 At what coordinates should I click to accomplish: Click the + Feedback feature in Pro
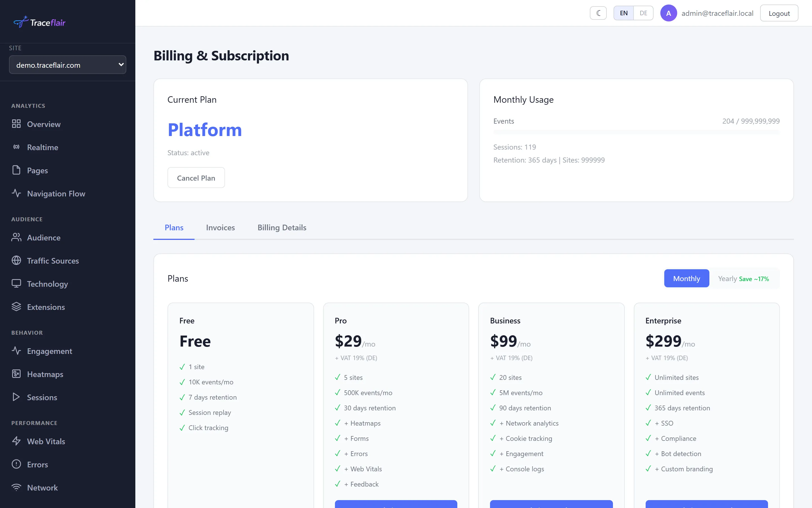pos(361,484)
